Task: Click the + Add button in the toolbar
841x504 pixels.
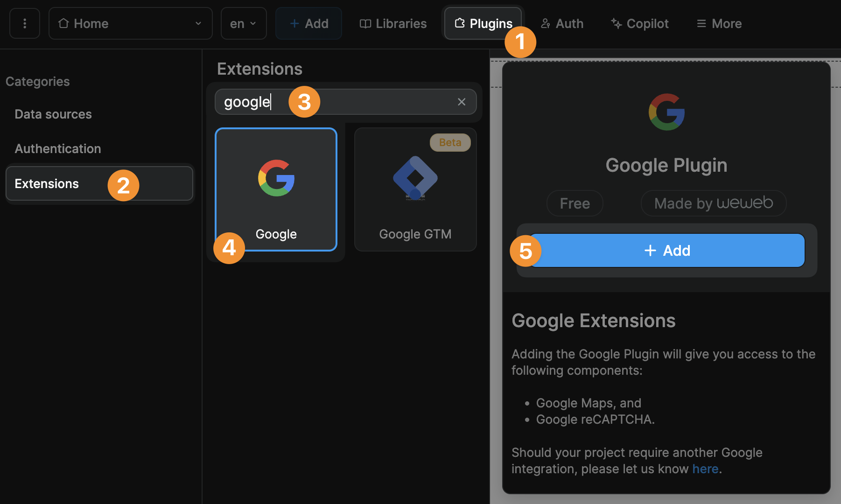Action: click(x=308, y=23)
